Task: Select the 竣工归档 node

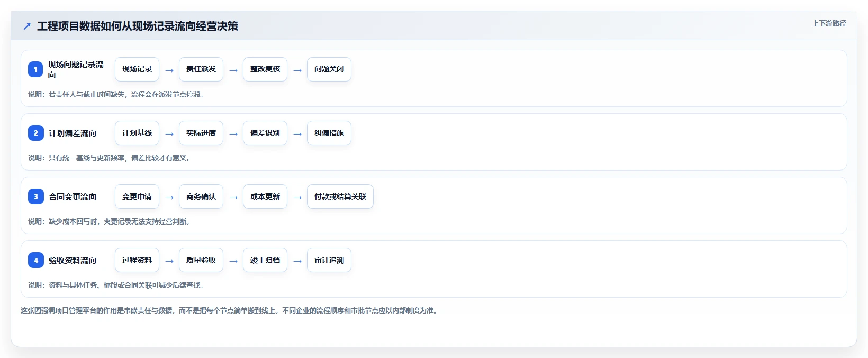Action: click(265, 260)
